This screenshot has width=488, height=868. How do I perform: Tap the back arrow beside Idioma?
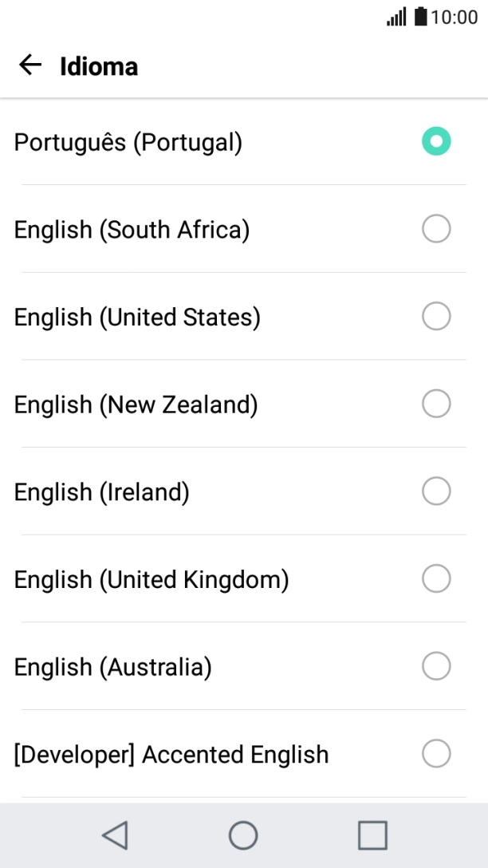pyautogui.click(x=30, y=65)
